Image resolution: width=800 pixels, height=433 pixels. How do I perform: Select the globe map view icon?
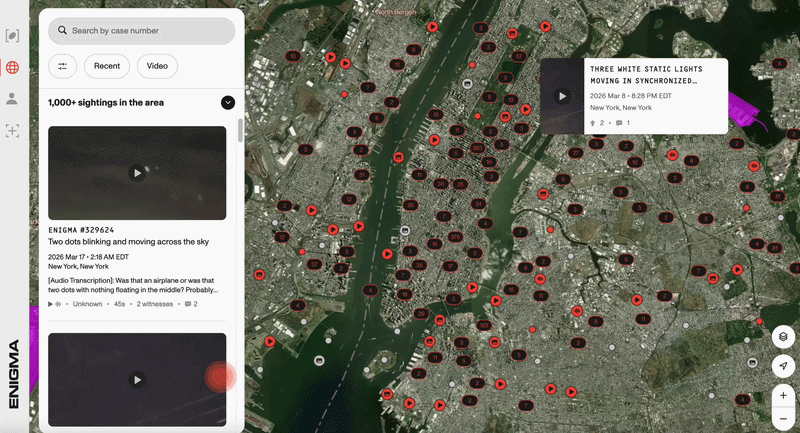coord(12,67)
